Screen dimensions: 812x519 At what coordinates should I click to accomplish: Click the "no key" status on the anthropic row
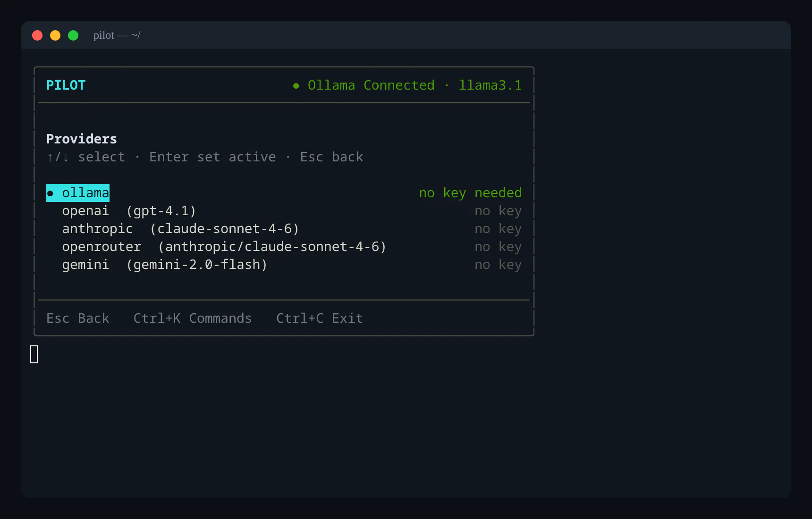coord(498,229)
